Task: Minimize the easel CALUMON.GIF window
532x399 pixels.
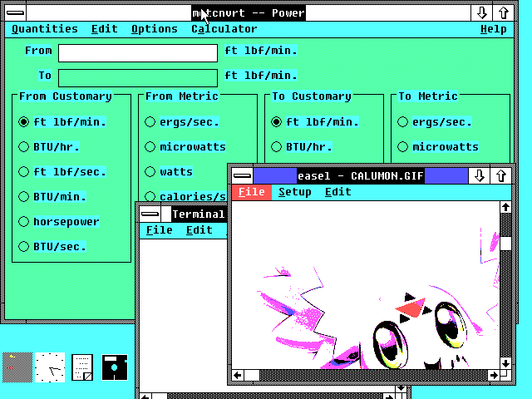Action: point(479,175)
